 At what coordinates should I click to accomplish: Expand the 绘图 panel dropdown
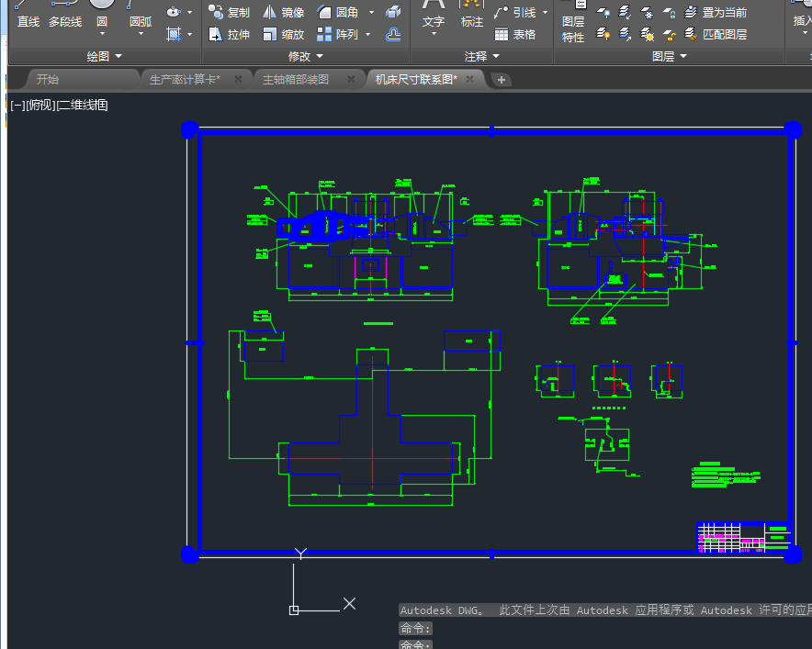click(x=105, y=56)
